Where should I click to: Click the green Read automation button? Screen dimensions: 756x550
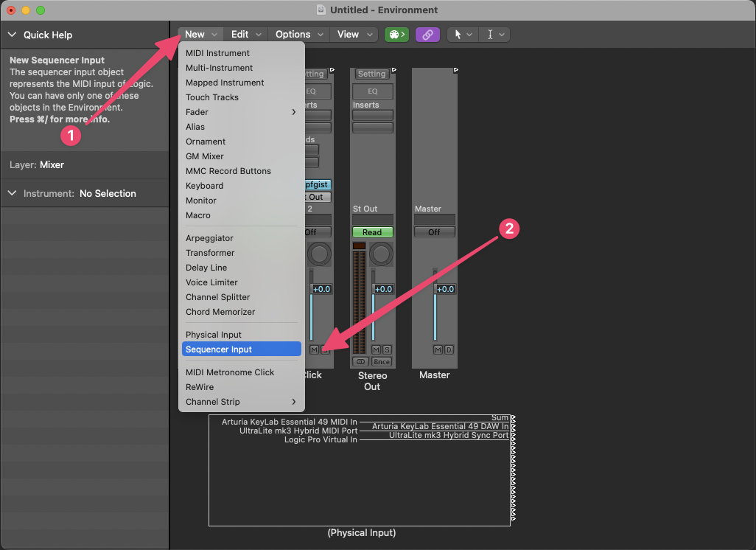372,232
